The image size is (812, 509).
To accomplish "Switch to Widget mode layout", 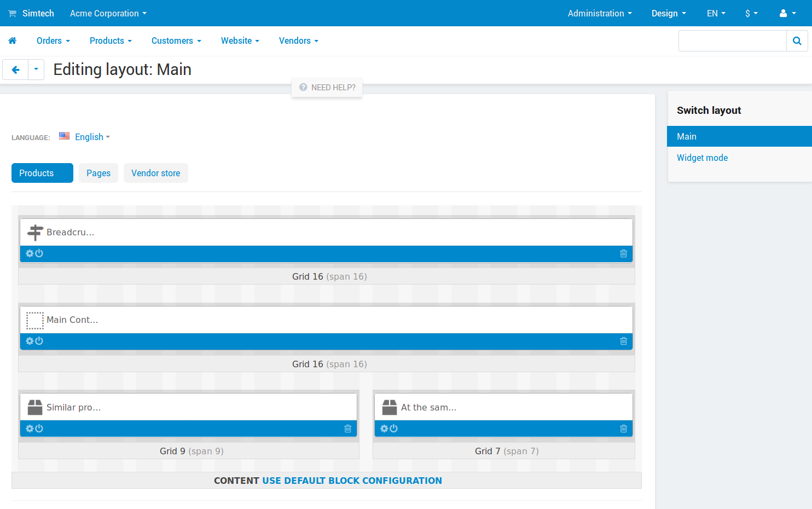I will (702, 158).
